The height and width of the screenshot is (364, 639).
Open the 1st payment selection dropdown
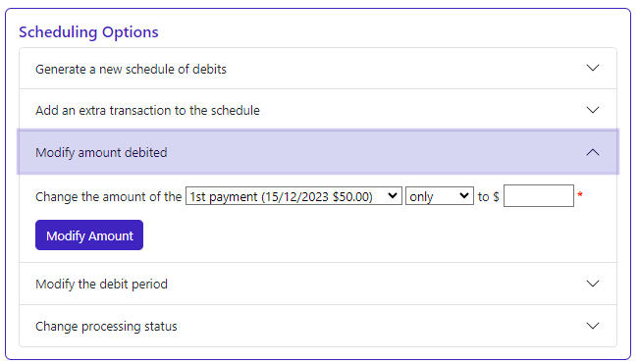click(x=293, y=196)
